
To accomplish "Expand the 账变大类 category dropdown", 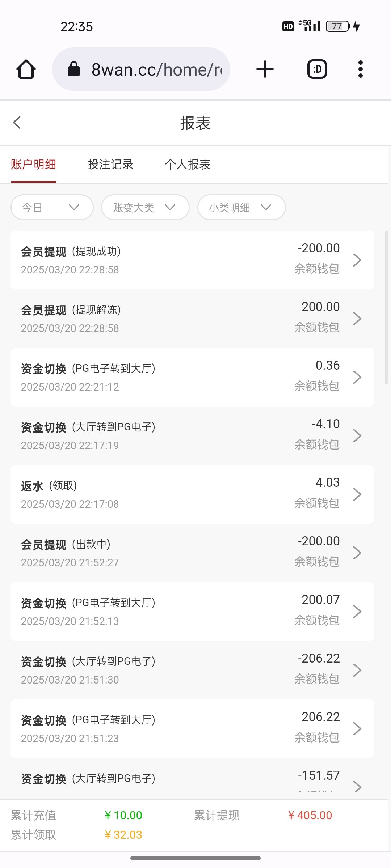I will point(145,207).
